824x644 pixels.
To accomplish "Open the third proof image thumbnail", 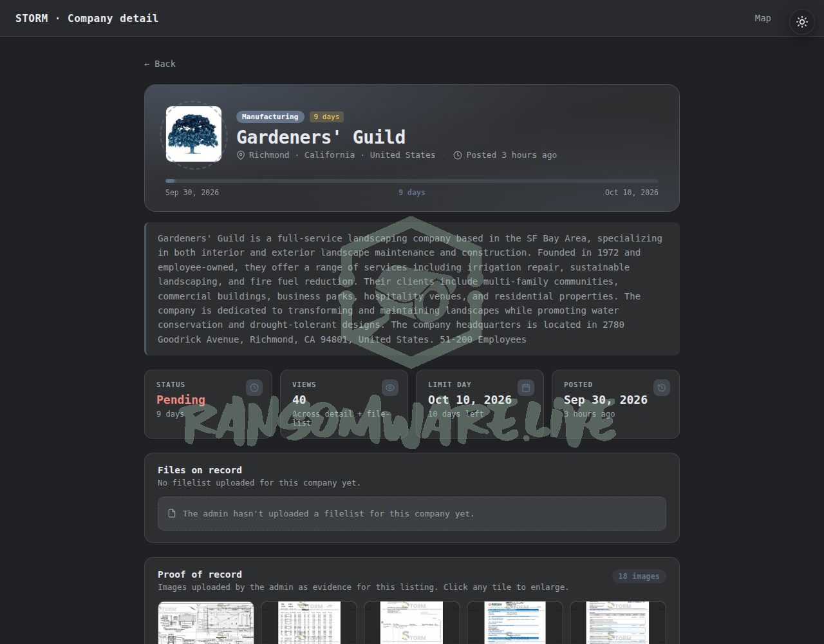I will tap(412, 623).
